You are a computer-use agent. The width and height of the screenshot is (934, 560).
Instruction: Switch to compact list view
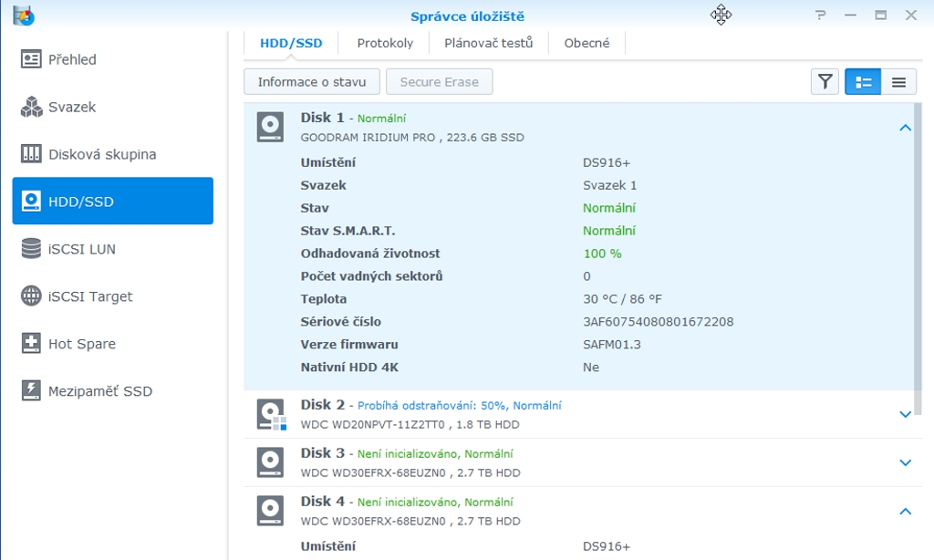898,82
